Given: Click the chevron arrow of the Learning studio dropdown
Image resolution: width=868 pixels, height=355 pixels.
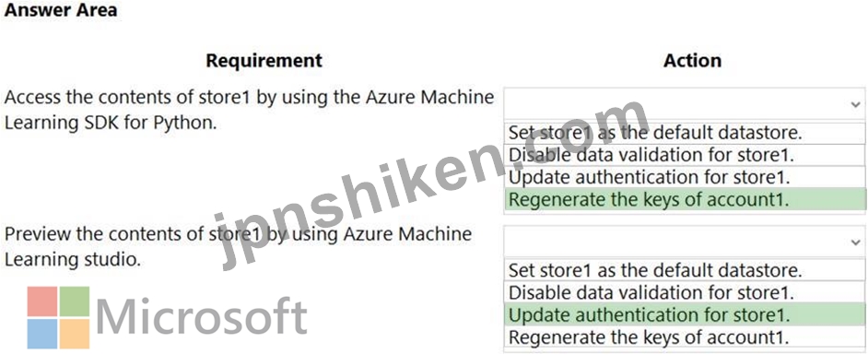Looking at the screenshot, I should [856, 242].
